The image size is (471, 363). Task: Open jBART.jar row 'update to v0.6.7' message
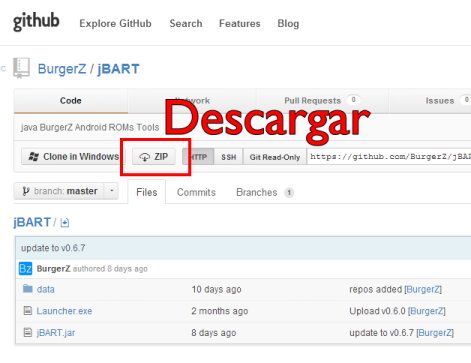[x=382, y=333]
